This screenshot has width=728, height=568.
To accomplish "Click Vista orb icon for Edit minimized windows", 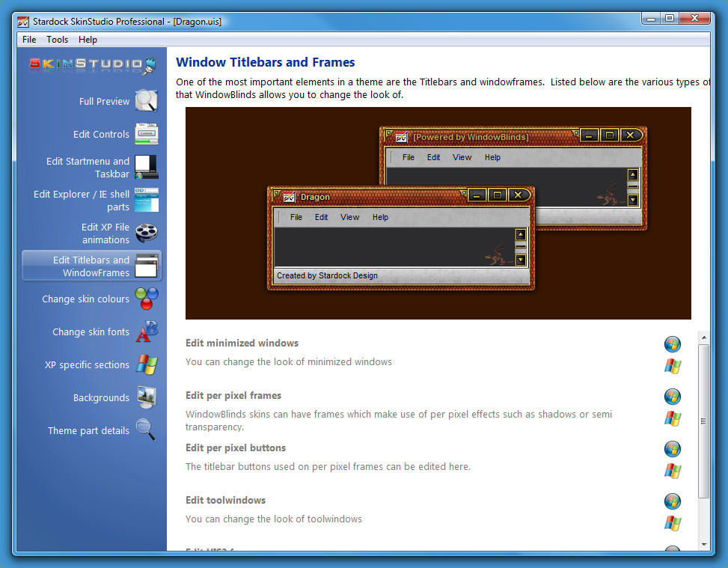I will [673, 344].
